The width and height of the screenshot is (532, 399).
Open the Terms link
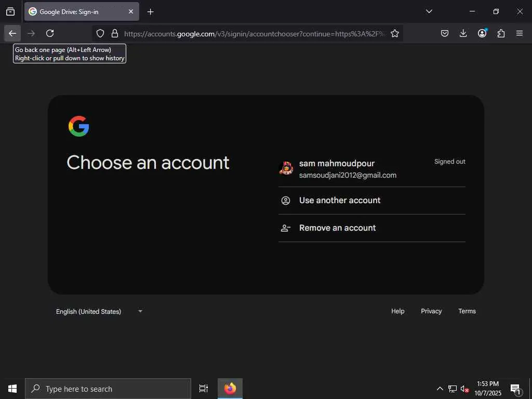[467, 311]
